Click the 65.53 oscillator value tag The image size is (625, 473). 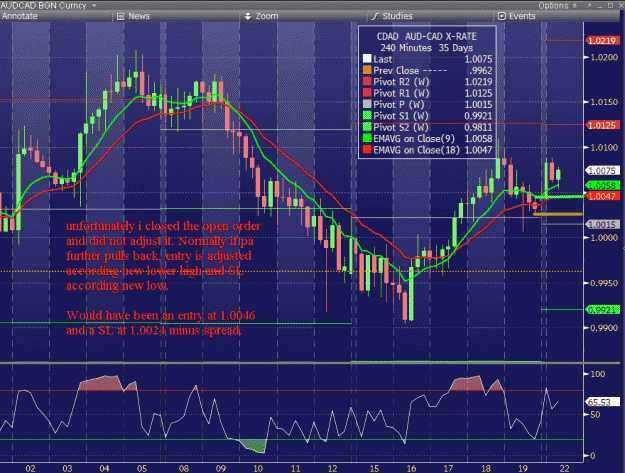coord(602,402)
